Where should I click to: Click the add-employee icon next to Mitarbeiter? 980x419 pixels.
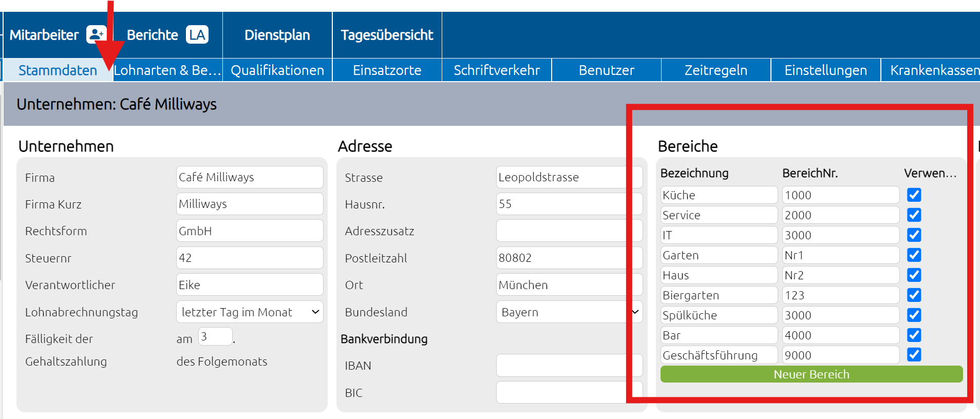pos(96,34)
